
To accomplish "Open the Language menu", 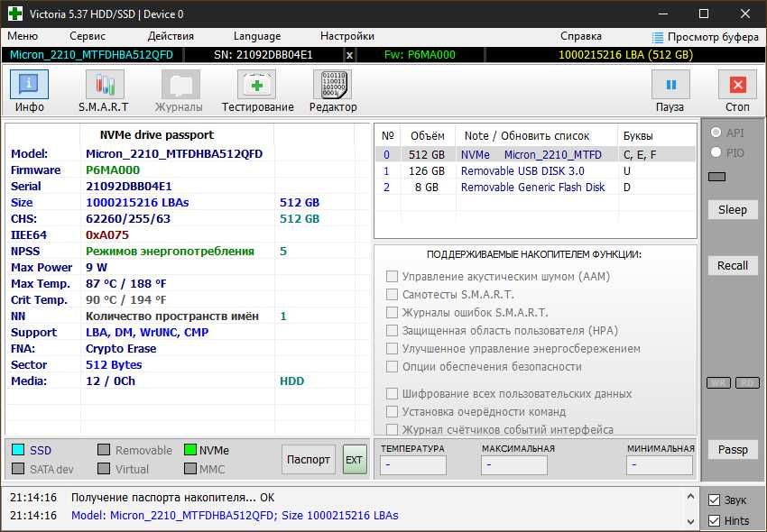I will point(257,36).
